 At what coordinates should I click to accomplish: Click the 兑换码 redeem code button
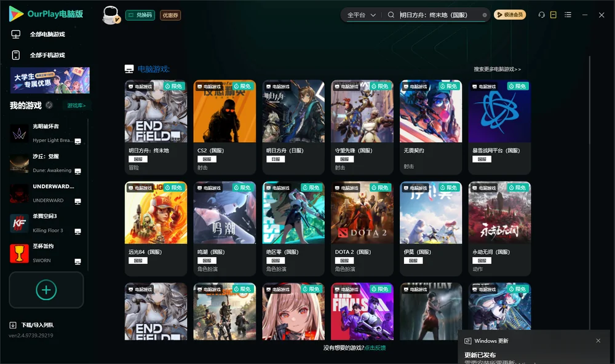pos(140,15)
